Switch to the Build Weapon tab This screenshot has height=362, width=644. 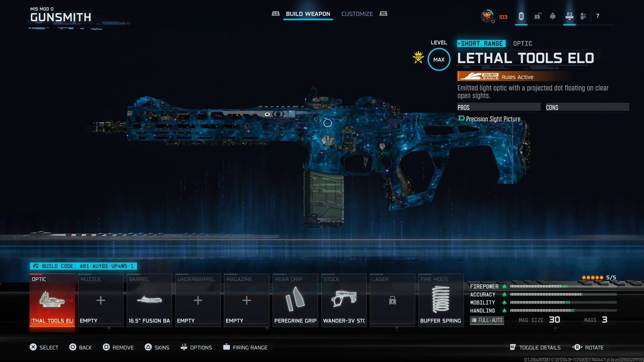pos(308,14)
